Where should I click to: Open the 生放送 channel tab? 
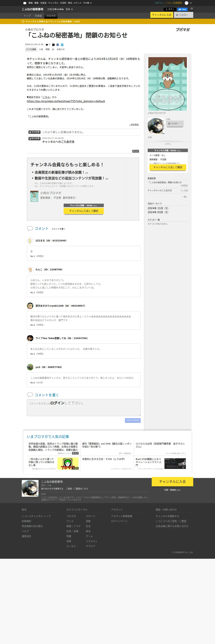[38, 16]
